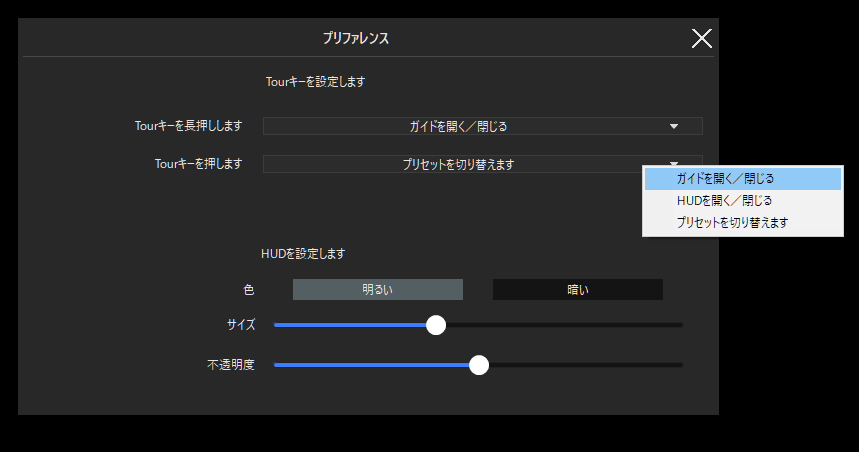
Task: Click the HUDを設定します heading
Action: pyautogui.click(x=303, y=254)
